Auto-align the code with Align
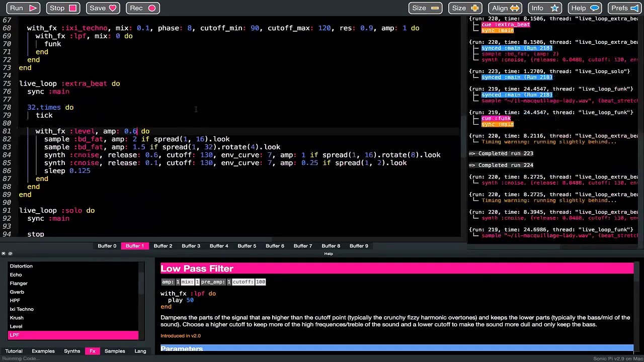644x362 pixels. (x=506, y=8)
